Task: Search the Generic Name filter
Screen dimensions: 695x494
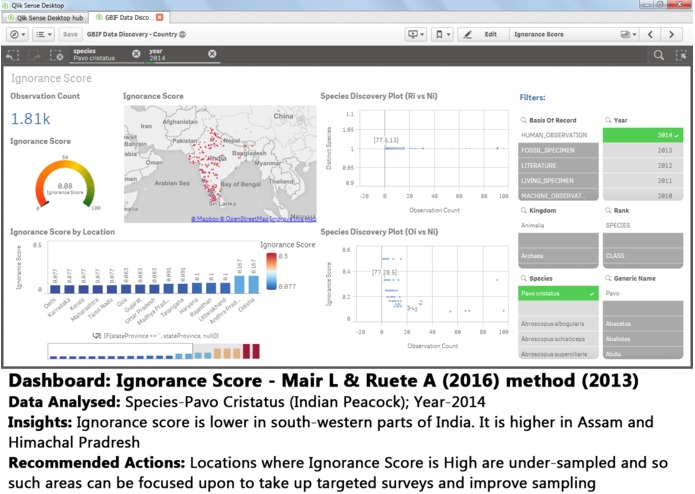Action: 608,278
